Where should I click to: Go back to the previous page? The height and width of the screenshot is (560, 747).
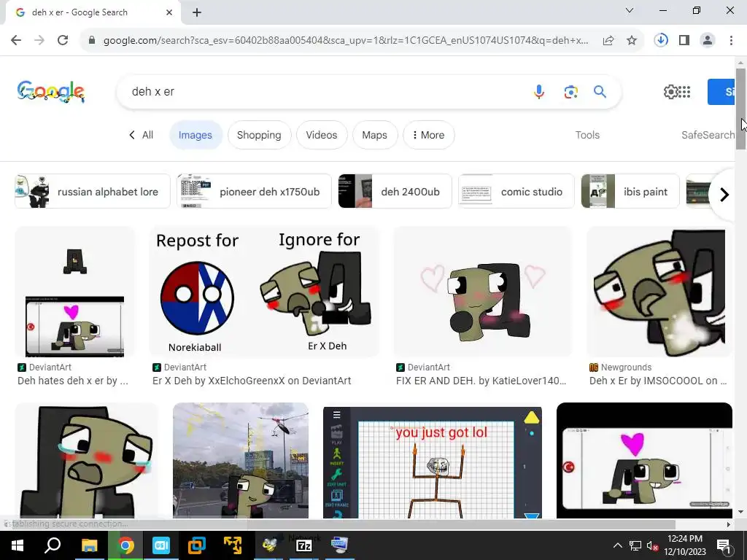tap(16, 41)
